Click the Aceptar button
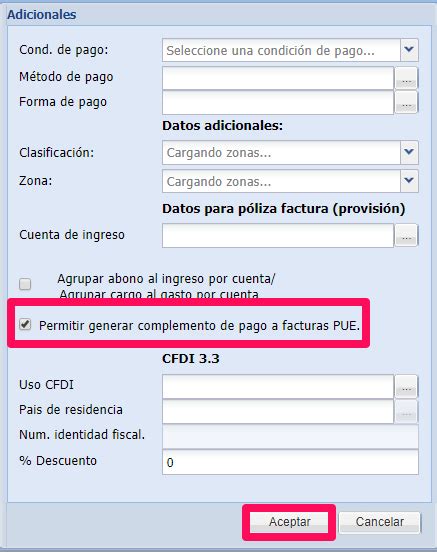This screenshot has height=552, width=437. coord(289,522)
